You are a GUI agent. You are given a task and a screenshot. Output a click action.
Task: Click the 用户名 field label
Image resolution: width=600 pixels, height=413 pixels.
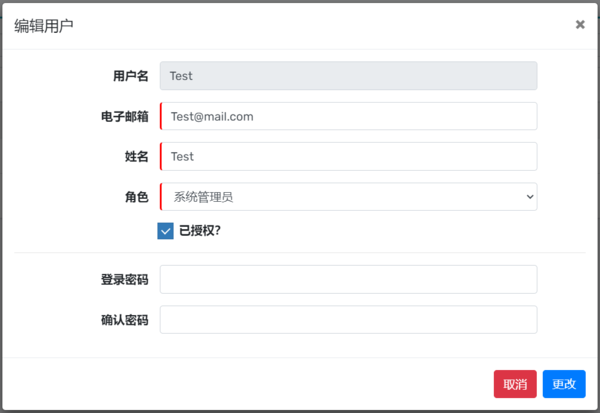[130, 76]
